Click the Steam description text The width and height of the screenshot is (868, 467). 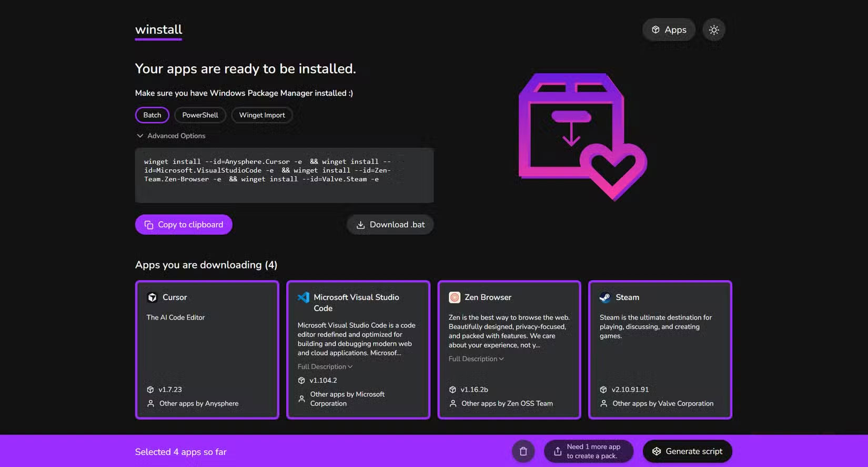click(655, 326)
